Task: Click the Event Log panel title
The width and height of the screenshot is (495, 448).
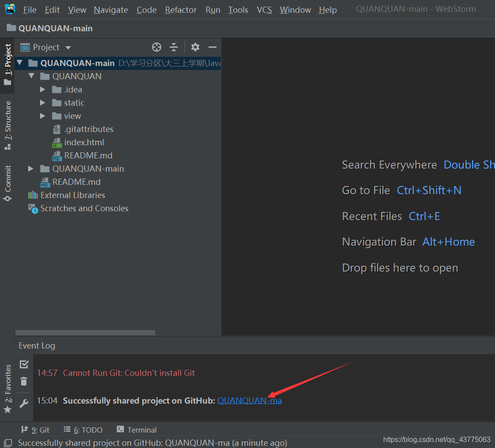Action: [x=37, y=346]
